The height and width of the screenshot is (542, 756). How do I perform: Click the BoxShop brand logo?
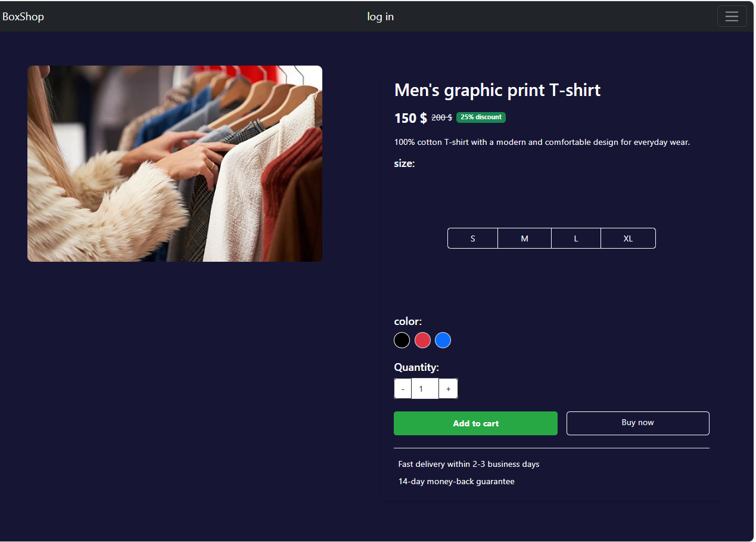23,17
